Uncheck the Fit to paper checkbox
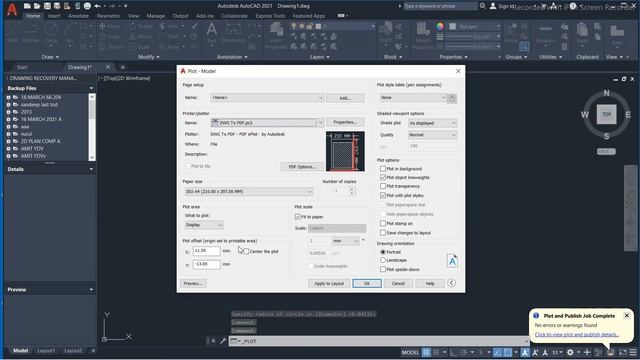This screenshot has height=360, width=640. coord(298,217)
